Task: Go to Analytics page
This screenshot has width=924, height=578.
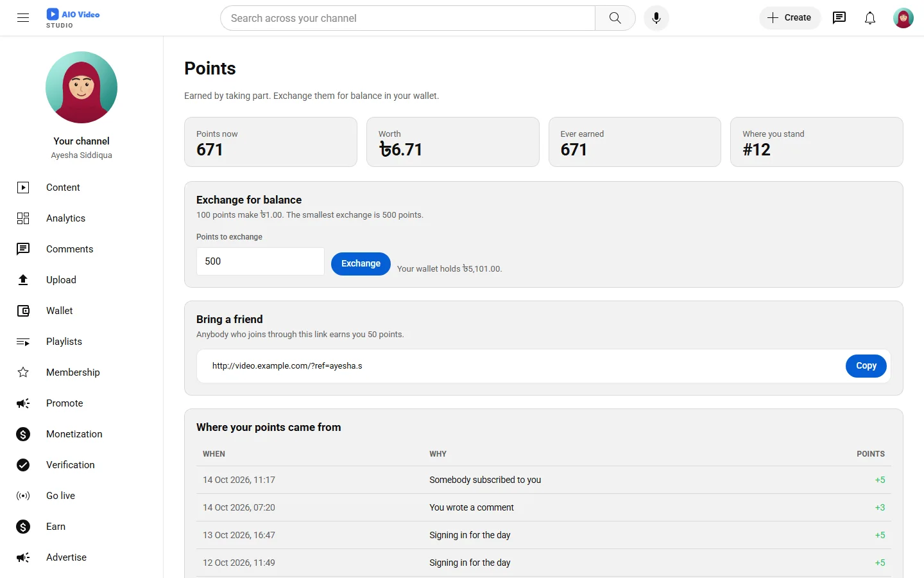Action: [x=81, y=218]
